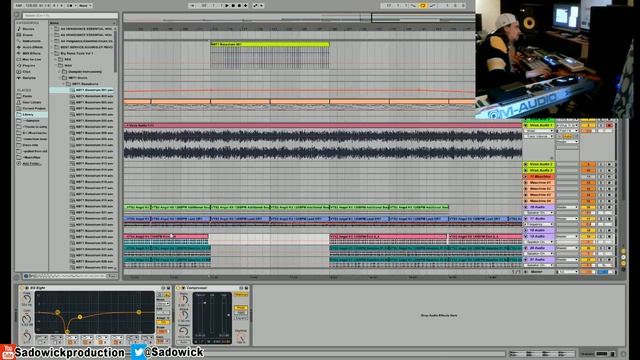The height and width of the screenshot is (360, 640).
Task: Open Vinyl Audio 1 automation device chooser
Action: coord(539,131)
